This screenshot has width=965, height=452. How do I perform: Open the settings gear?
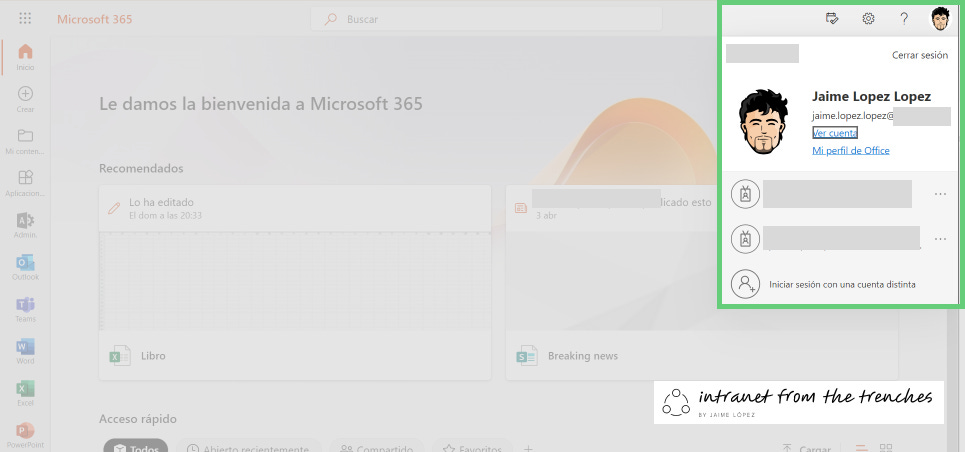click(868, 18)
